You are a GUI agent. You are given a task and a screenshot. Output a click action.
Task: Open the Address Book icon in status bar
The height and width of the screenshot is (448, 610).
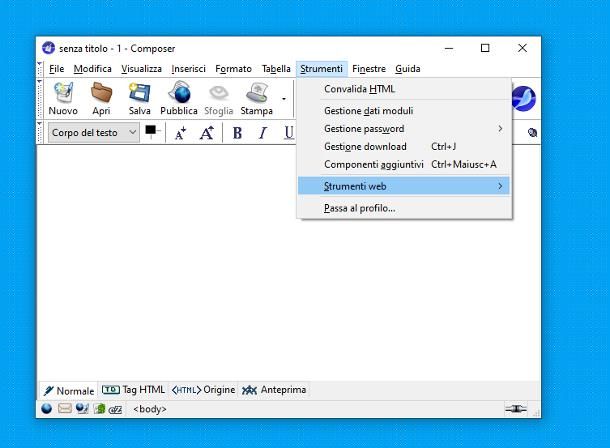[100, 409]
